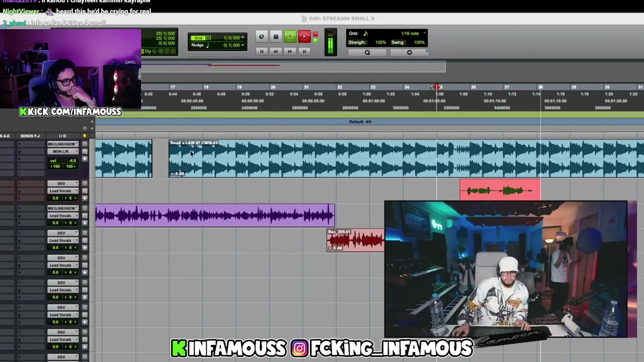Open quantize settings gear button
Viewport: 644px width, 362px height.
point(409,52)
